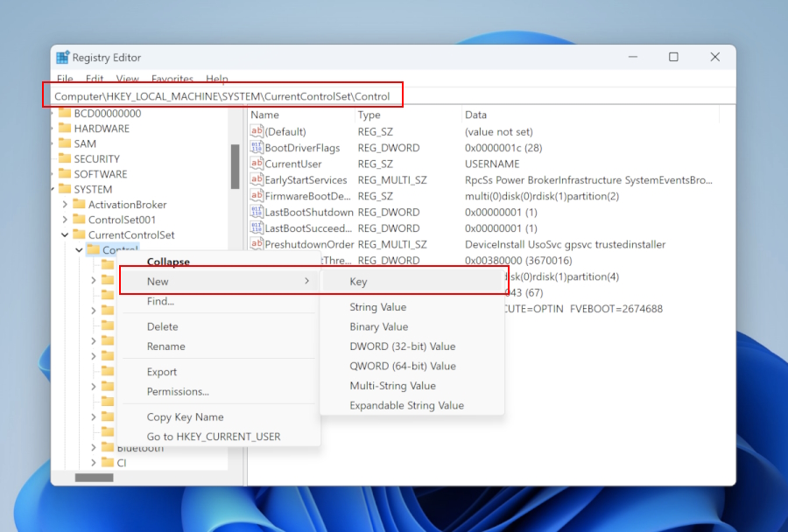The image size is (788, 532).
Task: Click the HARDWARE folder icon
Action: pos(65,129)
